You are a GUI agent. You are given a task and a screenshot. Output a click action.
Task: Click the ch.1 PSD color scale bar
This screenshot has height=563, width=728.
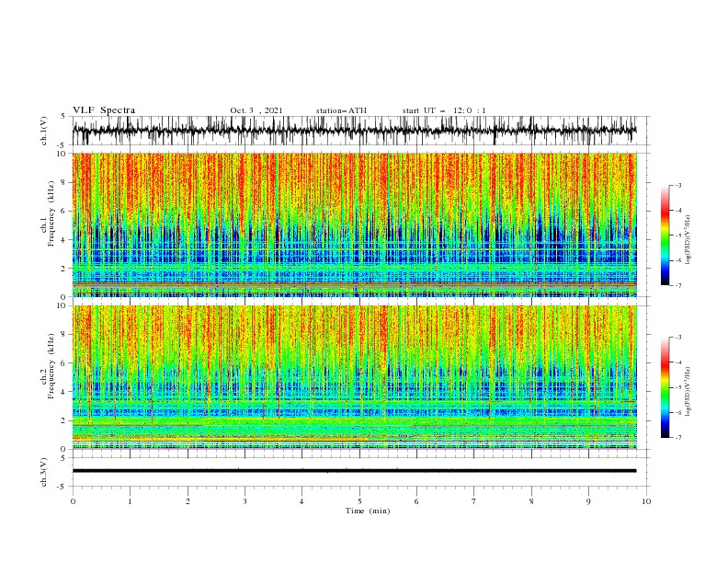coord(665,236)
